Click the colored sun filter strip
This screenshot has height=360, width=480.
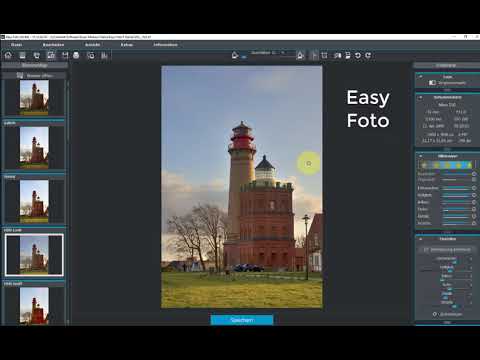coord(446,165)
